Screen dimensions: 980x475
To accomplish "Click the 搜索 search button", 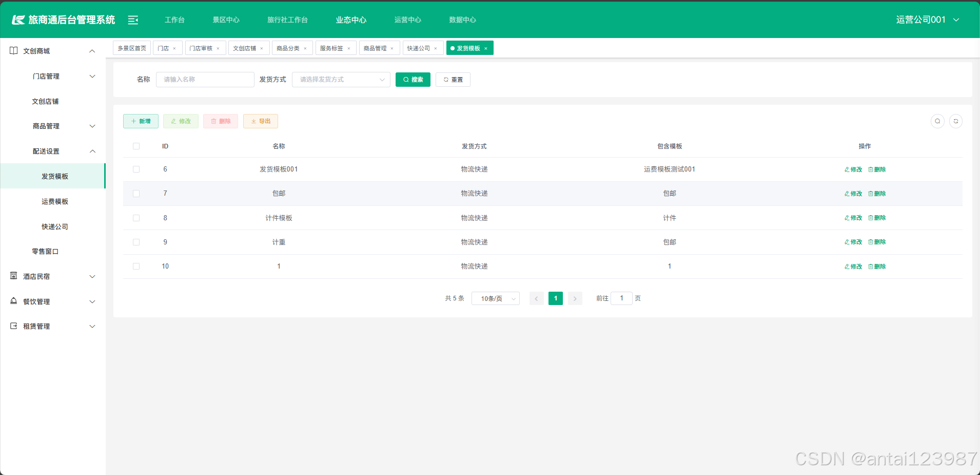I will click(x=413, y=80).
